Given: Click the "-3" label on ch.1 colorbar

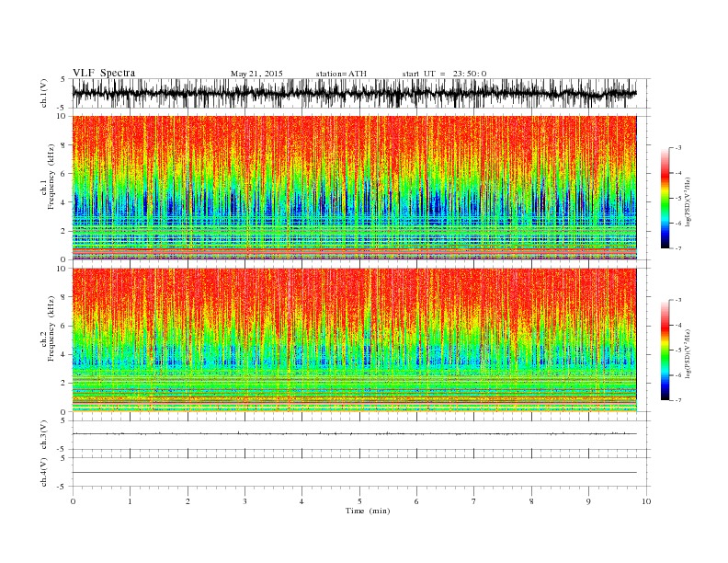Looking at the screenshot, I should click(x=678, y=148).
